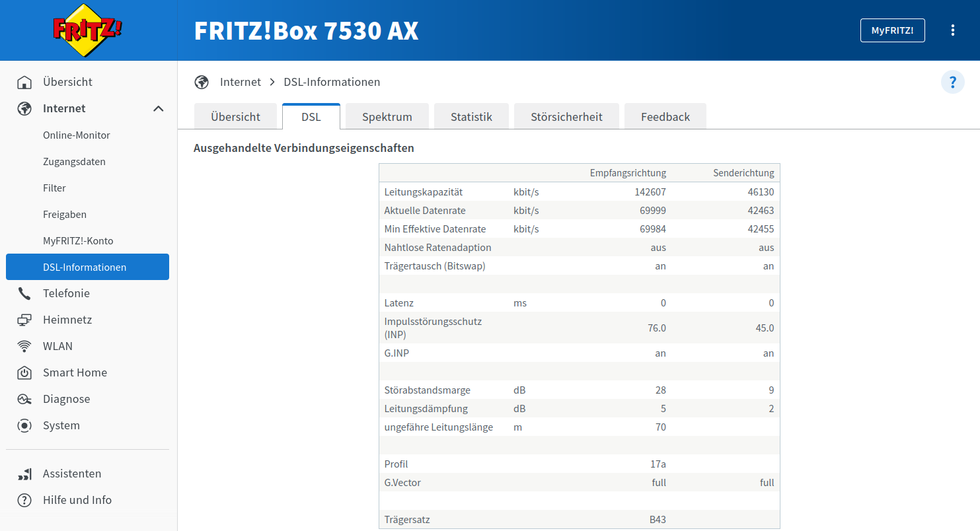Open the Statistik tab
This screenshot has height=531, width=980.
pos(472,116)
